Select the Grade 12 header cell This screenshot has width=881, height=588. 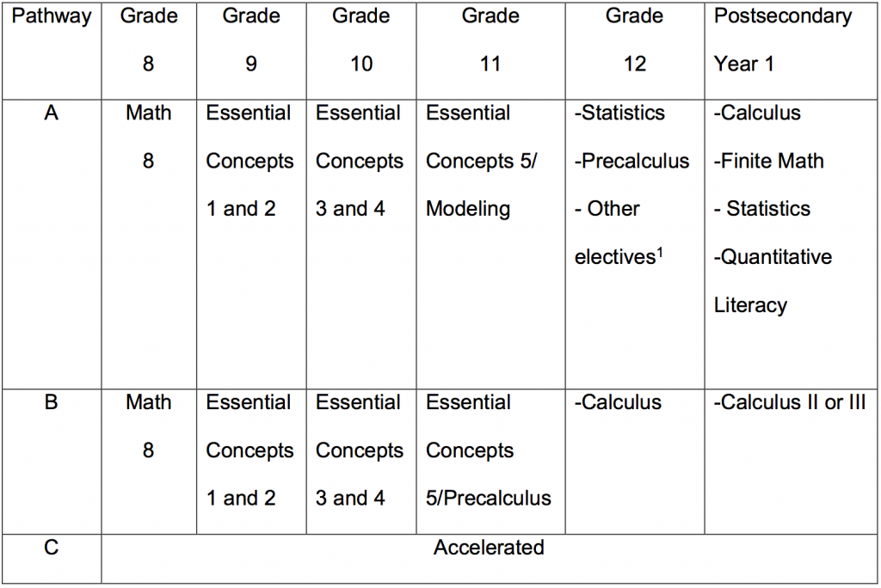(635, 40)
